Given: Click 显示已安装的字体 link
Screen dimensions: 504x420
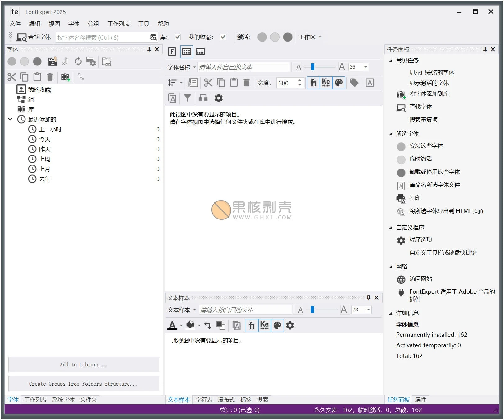Looking at the screenshot, I should (x=432, y=72).
